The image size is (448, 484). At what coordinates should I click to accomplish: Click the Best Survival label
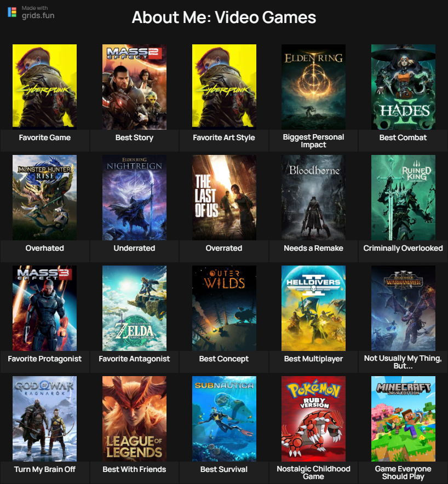tap(224, 470)
